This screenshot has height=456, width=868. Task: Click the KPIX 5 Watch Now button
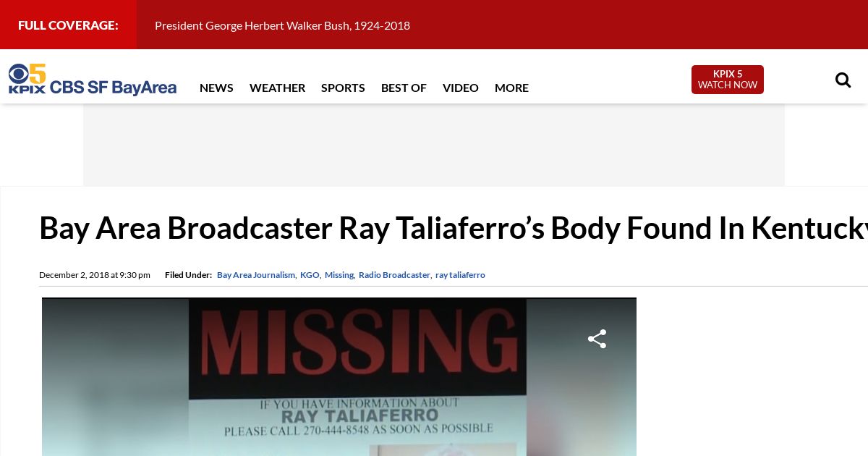pyautogui.click(x=728, y=80)
